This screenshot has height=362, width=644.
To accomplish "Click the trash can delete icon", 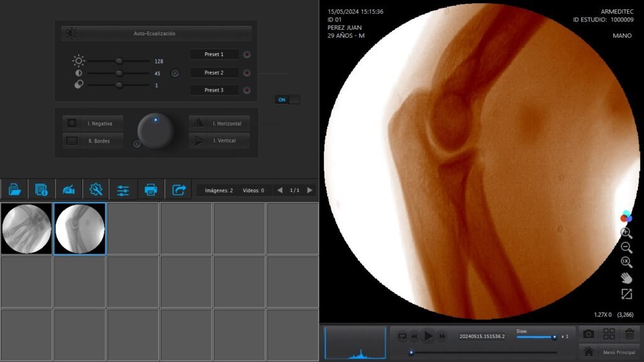I will pyautogui.click(x=629, y=334).
